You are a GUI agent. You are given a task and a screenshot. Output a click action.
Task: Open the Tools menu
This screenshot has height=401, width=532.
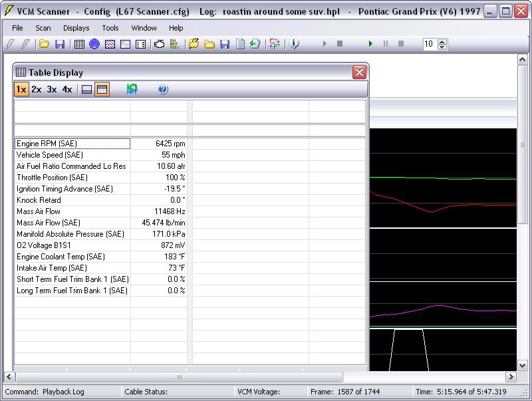pyautogui.click(x=110, y=28)
